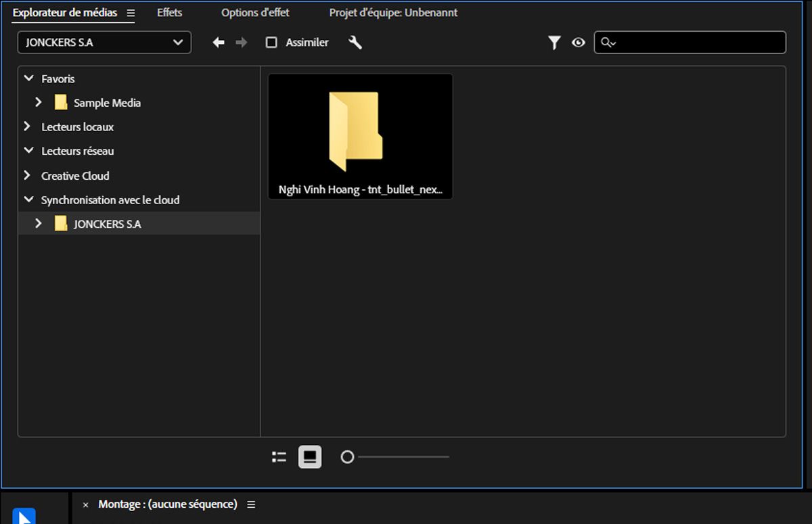The height and width of the screenshot is (524, 812).
Task: Click the Sample Media folder icon
Action: 61,103
